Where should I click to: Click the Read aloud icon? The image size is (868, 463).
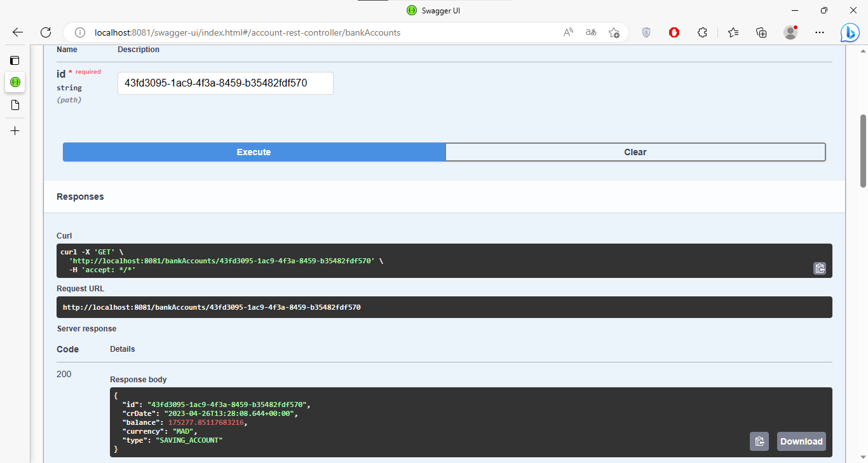tap(567, 32)
